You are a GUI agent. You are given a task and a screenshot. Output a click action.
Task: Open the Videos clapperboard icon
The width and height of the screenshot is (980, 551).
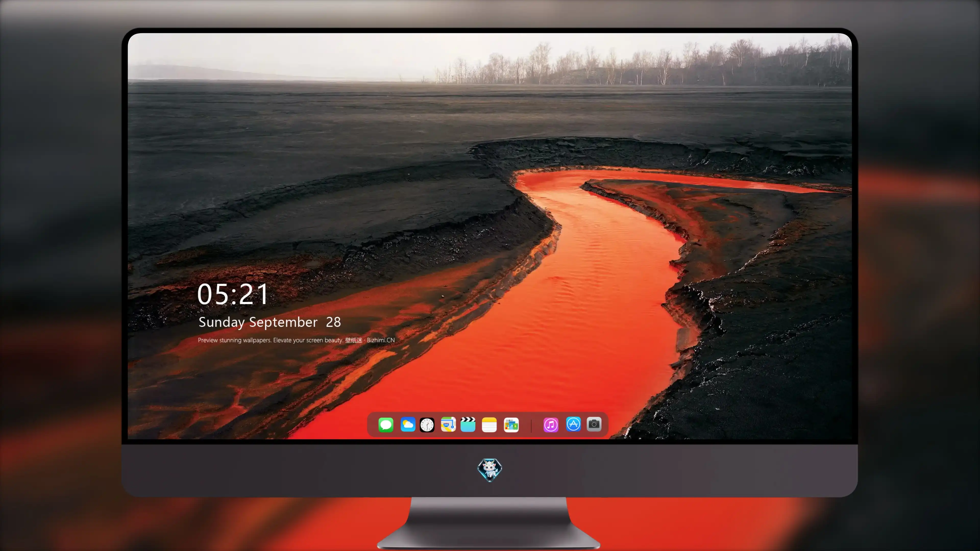tap(468, 424)
